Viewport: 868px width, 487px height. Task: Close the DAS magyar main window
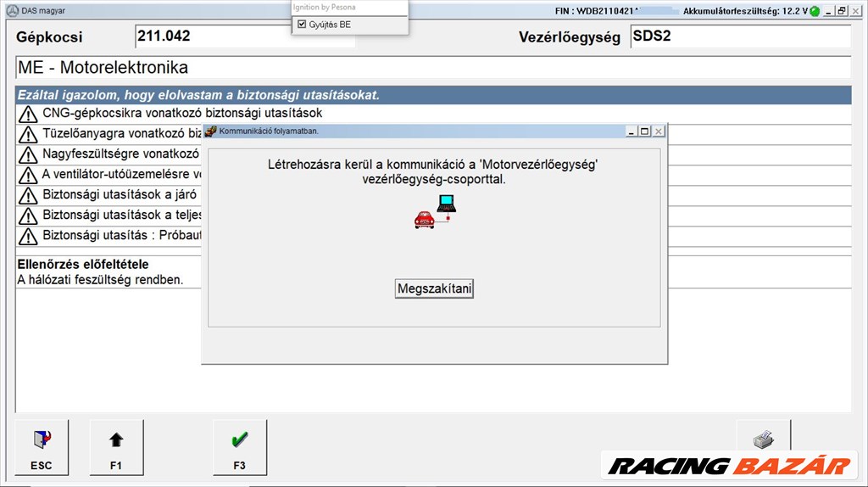click(x=856, y=11)
